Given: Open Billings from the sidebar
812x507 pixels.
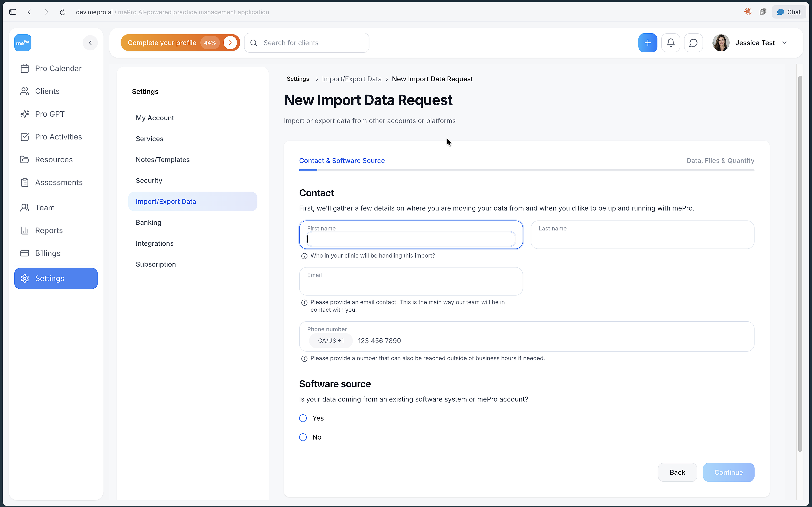Looking at the screenshot, I should point(56,253).
